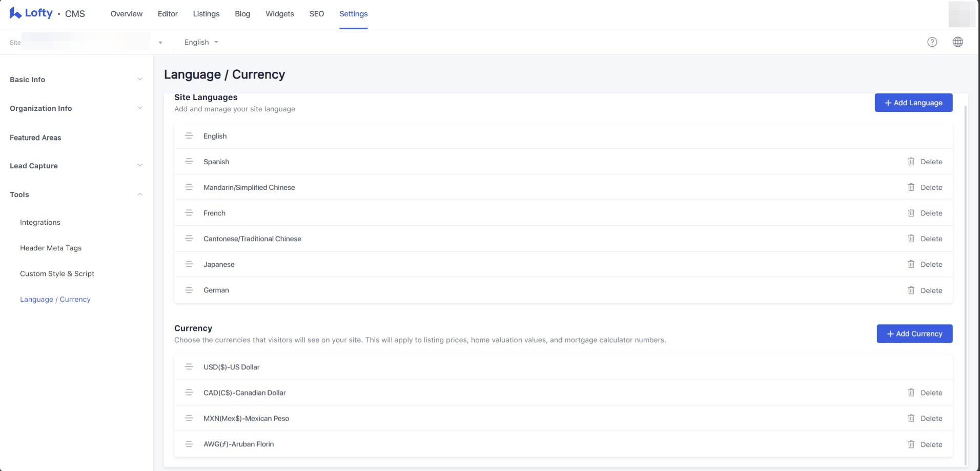Open Custom Style & Script settings
The image size is (980, 471).
(x=57, y=273)
